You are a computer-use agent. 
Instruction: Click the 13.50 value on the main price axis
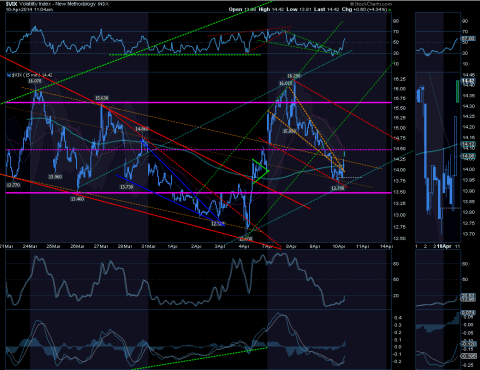click(x=400, y=192)
